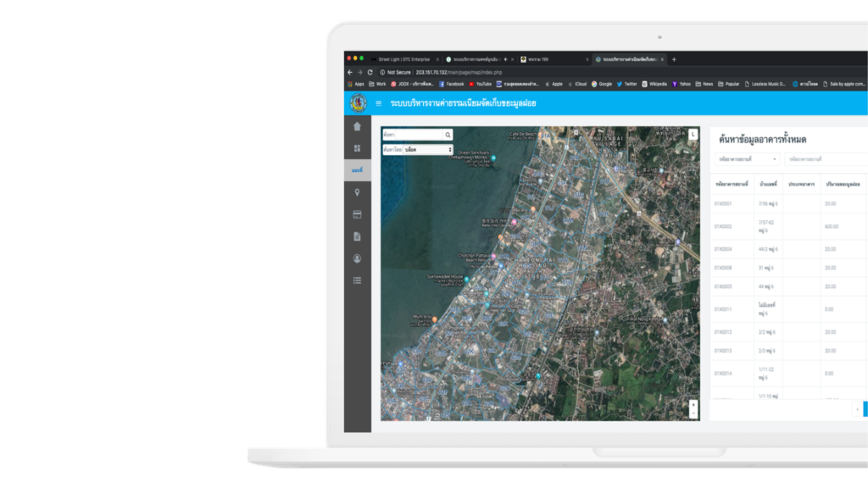Select table row 01X0011
Screen dimensions: 868x488
click(789, 309)
